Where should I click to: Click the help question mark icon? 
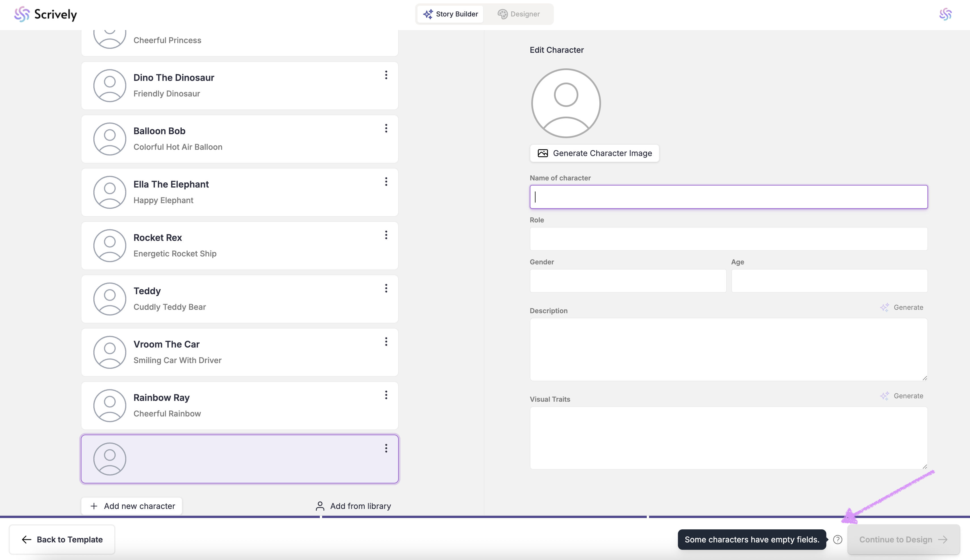click(x=837, y=539)
